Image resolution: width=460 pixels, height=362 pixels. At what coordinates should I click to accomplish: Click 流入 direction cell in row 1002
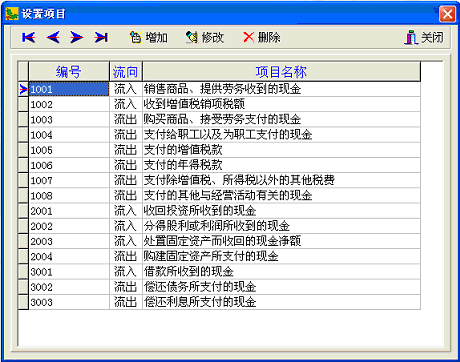tap(126, 105)
